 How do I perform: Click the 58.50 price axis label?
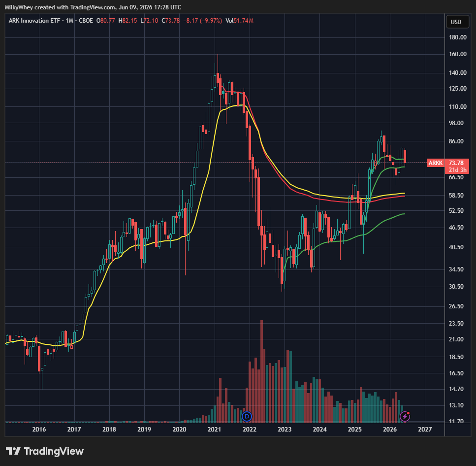point(456,196)
